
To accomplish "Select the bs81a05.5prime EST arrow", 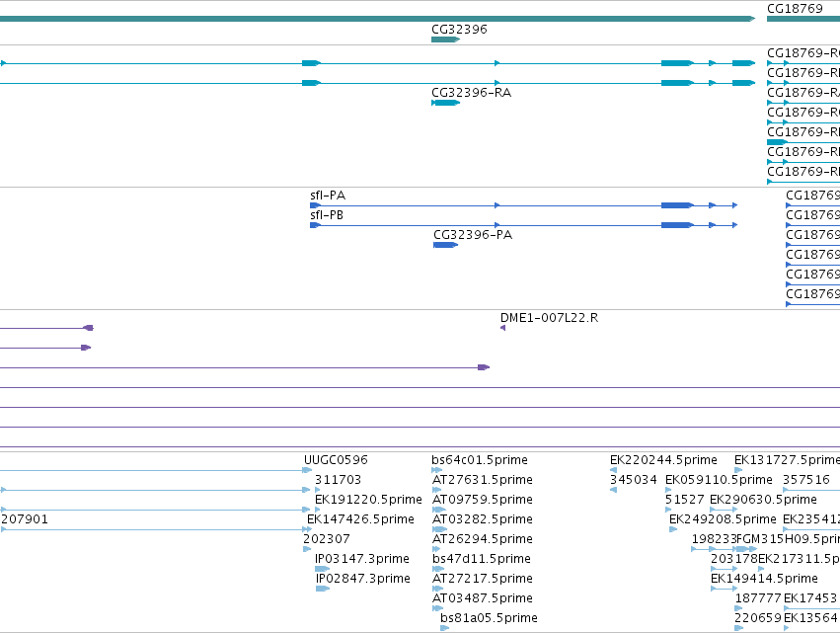I will 444,628.
